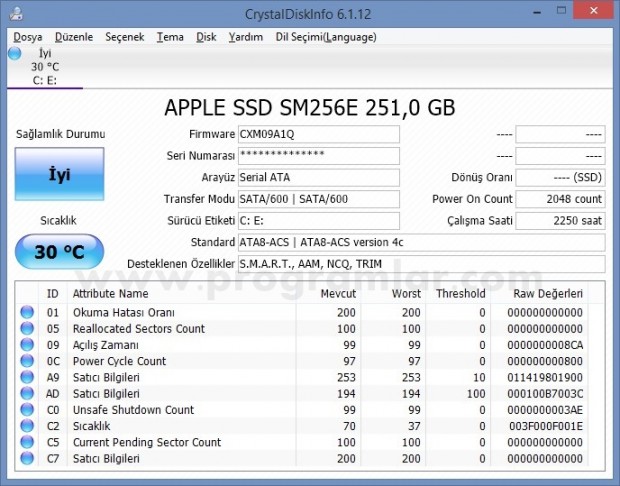Select the Açılış Zamanı attribute name
Image resolution: width=620 pixels, height=486 pixels.
tap(106, 345)
